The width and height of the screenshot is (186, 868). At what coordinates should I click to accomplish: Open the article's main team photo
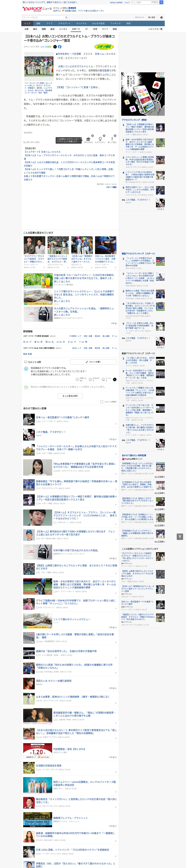coord(39,66)
